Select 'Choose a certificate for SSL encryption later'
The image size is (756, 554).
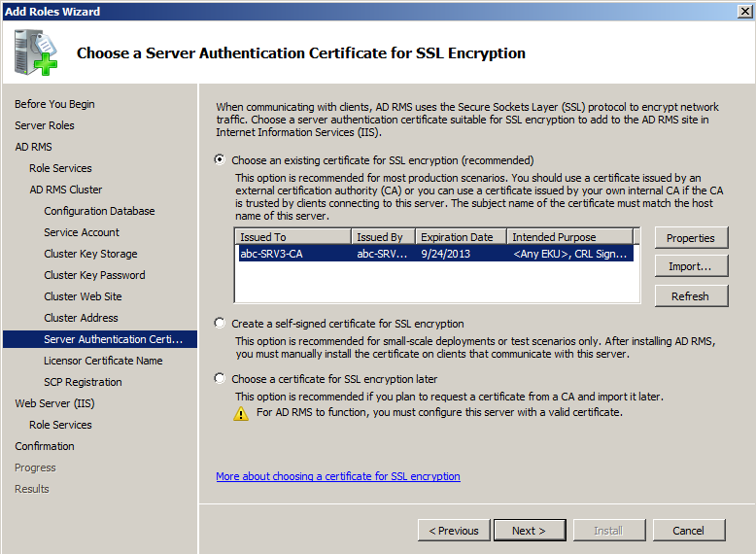tap(221, 379)
